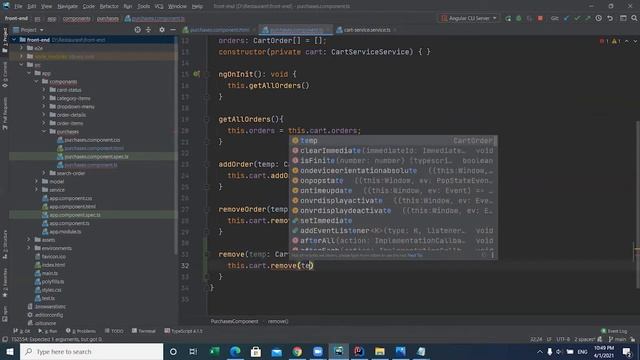Expand the assets folder
This screenshot has height=360, width=640.
[29, 240]
